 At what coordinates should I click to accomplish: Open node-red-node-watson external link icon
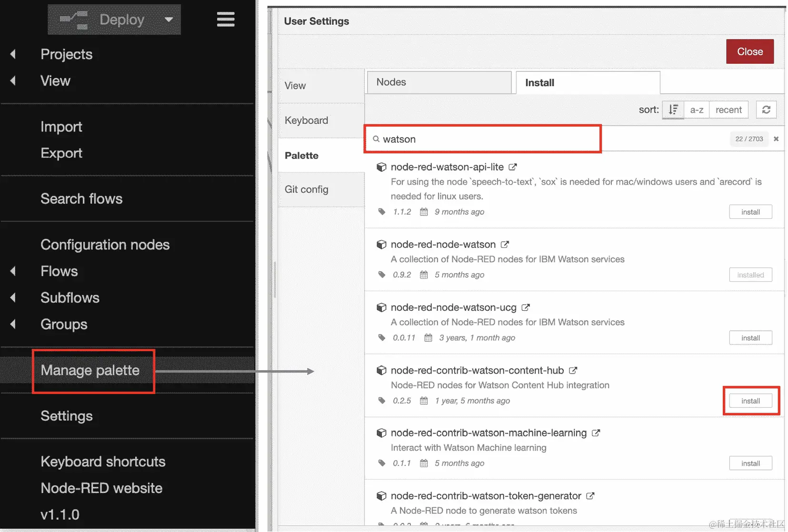[505, 245]
